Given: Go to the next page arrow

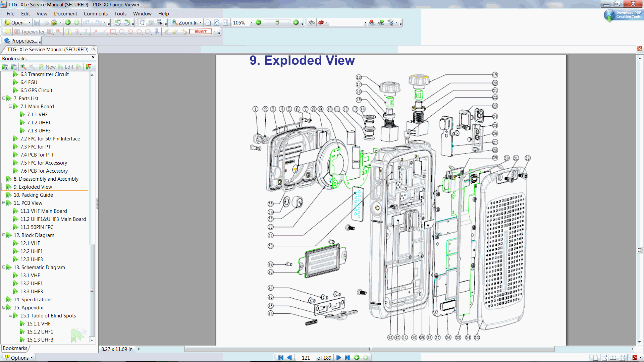Looking at the screenshot, I should 338,358.
